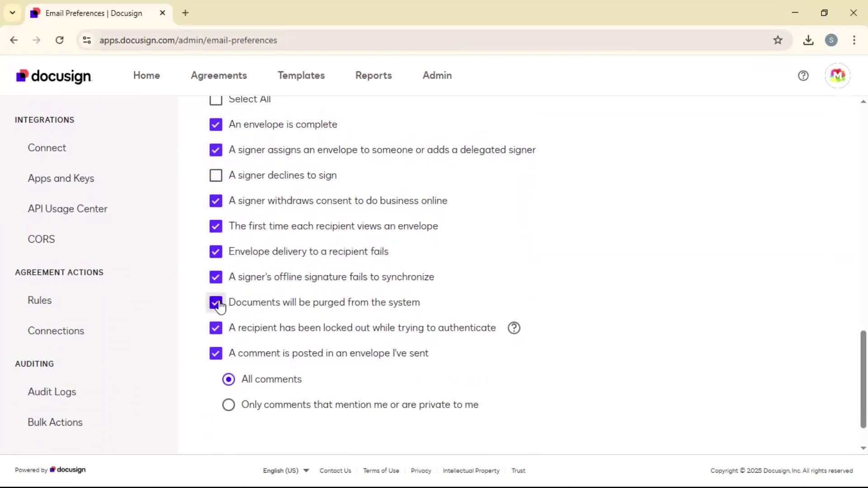Uncheck Documents will be purged checkbox
Viewport: 868px width, 488px height.
(x=216, y=302)
